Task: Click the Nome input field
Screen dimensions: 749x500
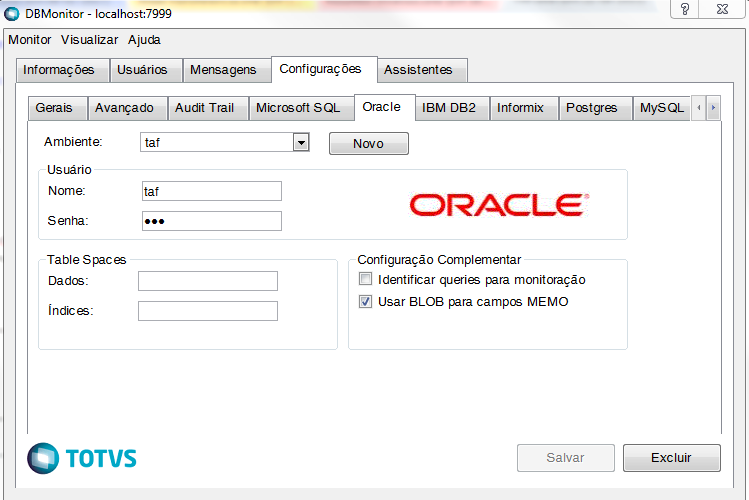Action: click(212, 191)
